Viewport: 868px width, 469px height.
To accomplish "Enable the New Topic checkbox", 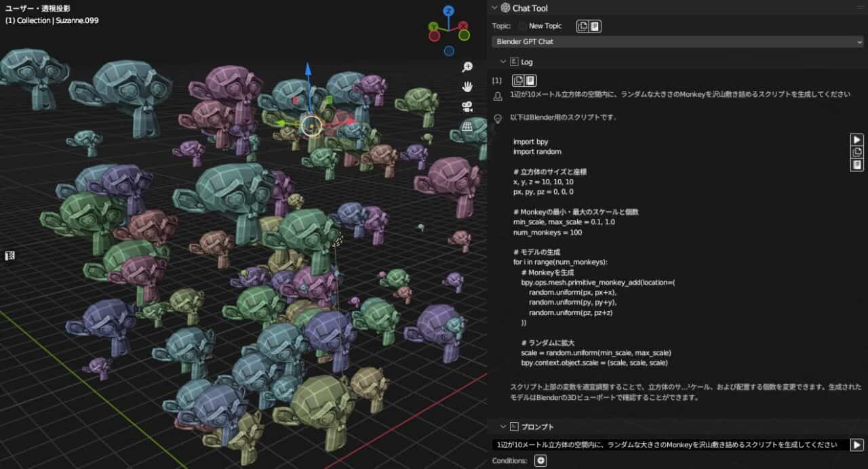I will click(x=522, y=26).
